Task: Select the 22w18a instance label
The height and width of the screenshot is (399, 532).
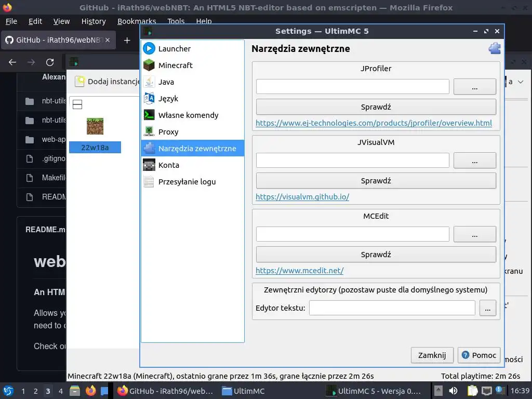Action: tap(95, 148)
